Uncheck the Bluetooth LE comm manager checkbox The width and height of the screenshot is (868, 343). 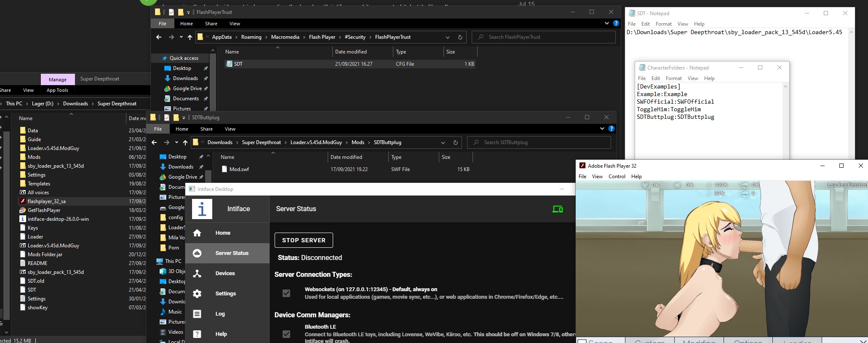286,334
